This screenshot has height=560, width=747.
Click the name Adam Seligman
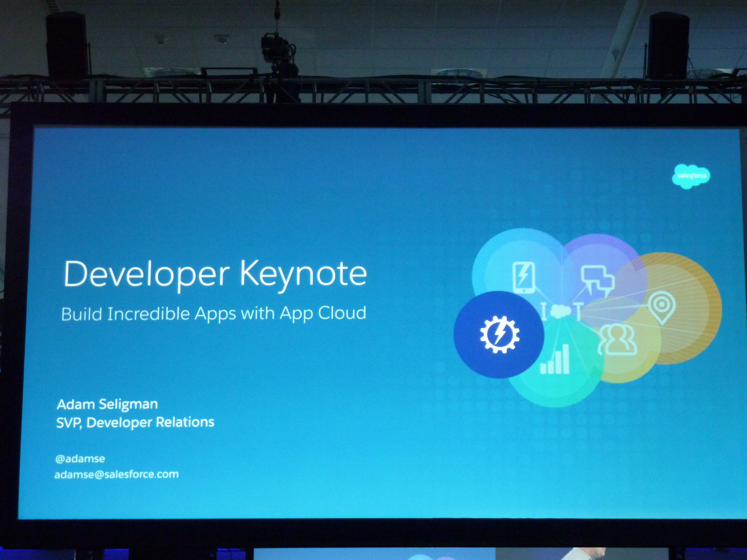107,404
